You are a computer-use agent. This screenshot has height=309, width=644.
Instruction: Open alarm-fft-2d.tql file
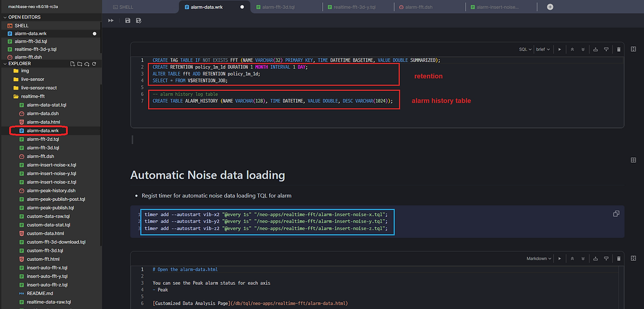(x=43, y=139)
